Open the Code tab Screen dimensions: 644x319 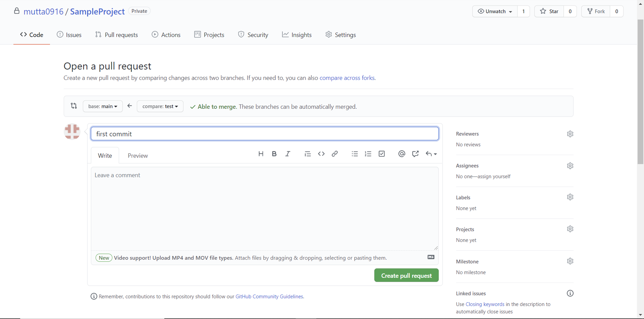(32, 35)
